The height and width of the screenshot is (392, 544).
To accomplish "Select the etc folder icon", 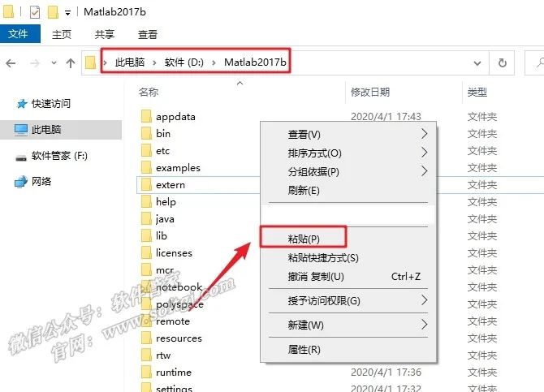I will click(146, 151).
